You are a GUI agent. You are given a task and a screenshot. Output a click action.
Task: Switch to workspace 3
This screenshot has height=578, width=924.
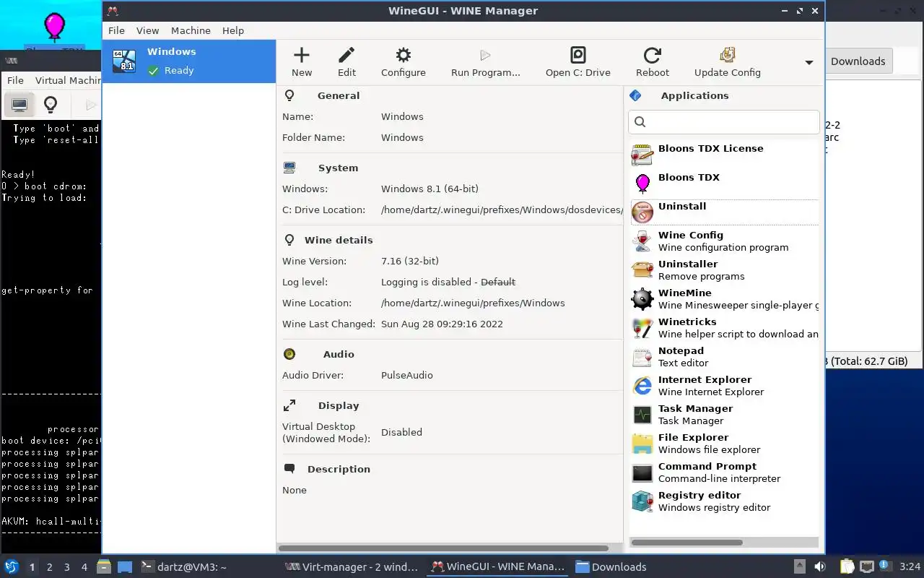[67, 567]
